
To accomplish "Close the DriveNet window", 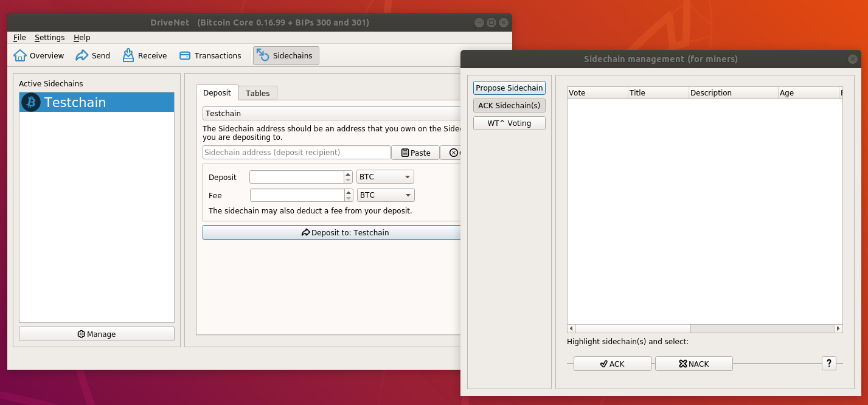I will point(503,22).
